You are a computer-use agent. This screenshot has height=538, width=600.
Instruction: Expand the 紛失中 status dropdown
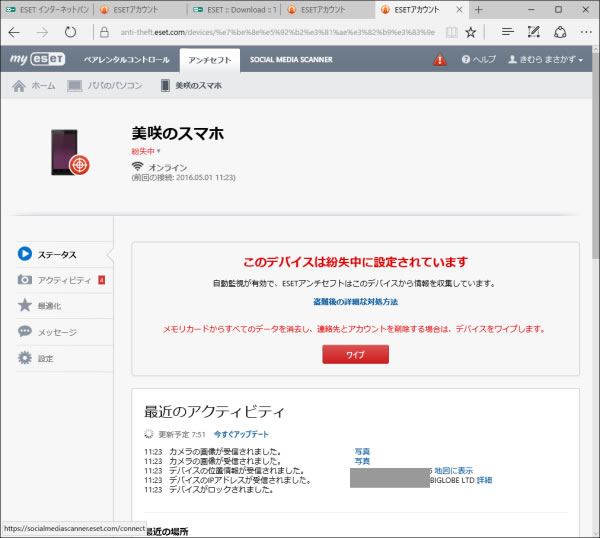point(146,151)
